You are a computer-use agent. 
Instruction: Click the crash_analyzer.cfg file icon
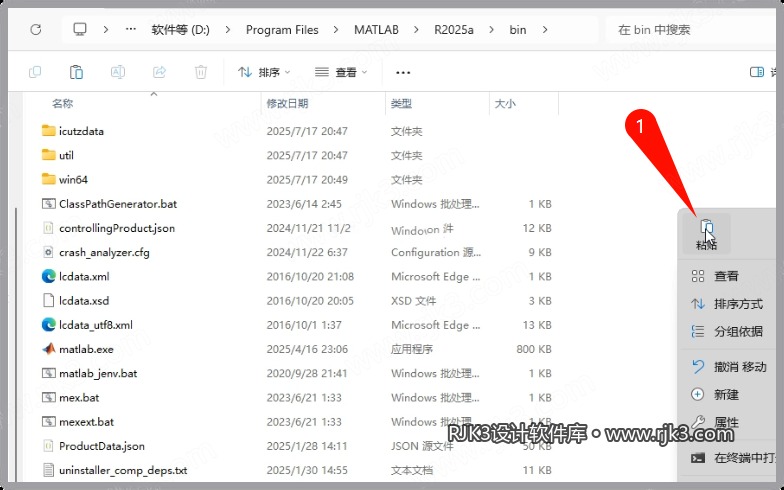pos(48,252)
